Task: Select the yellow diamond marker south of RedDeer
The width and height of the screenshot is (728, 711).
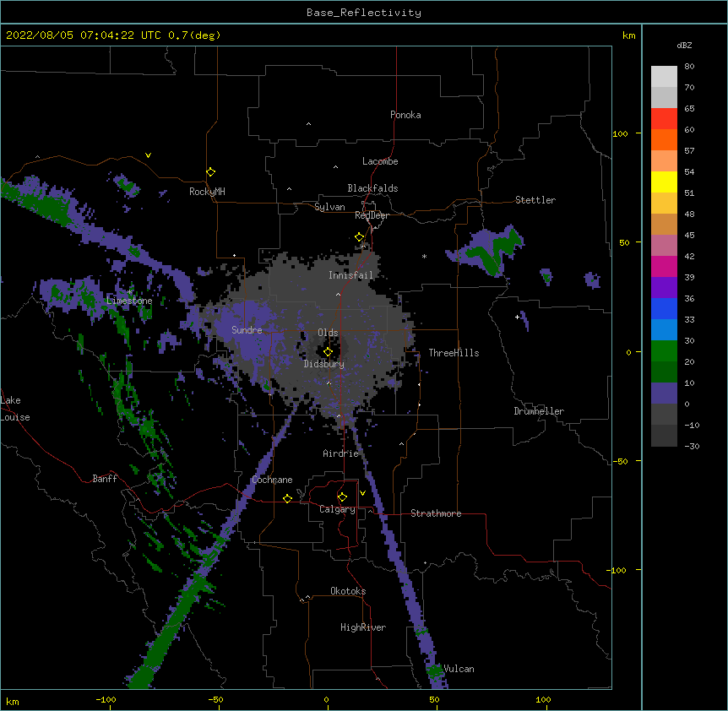Action: point(359,237)
